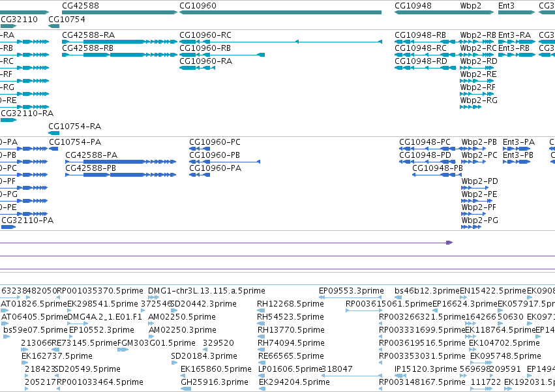Screen dimensions: 555x392
Task: Select protein Ent3-PB
Action: point(518,155)
